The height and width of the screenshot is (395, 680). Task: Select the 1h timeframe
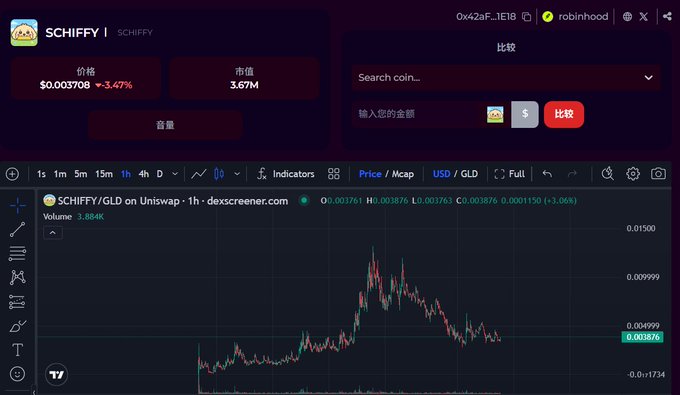point(126,174)
